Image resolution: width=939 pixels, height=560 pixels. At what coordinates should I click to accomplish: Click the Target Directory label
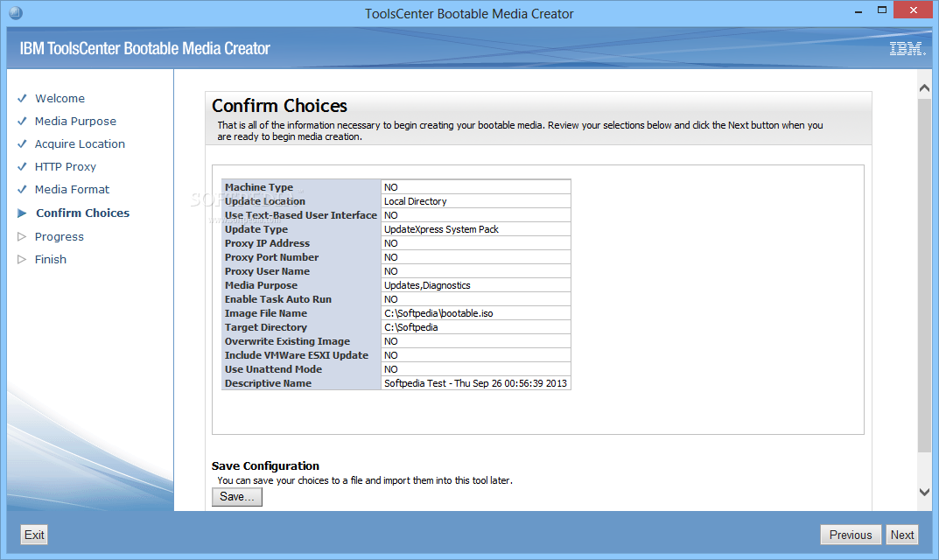click(265, 327)
